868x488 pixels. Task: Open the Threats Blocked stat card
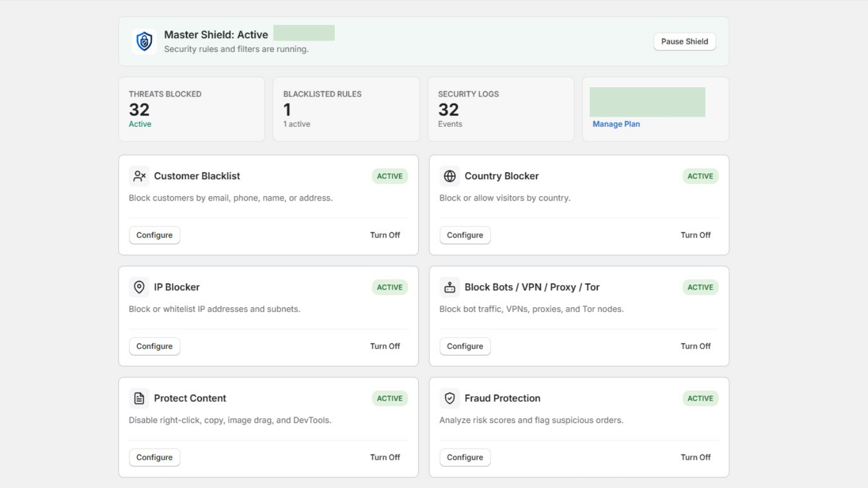192,109
